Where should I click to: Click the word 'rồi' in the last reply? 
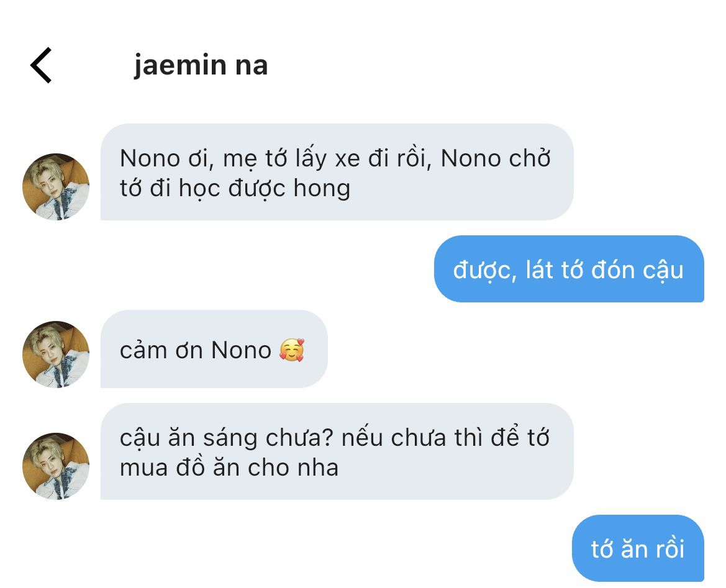(x=669, y=548)
